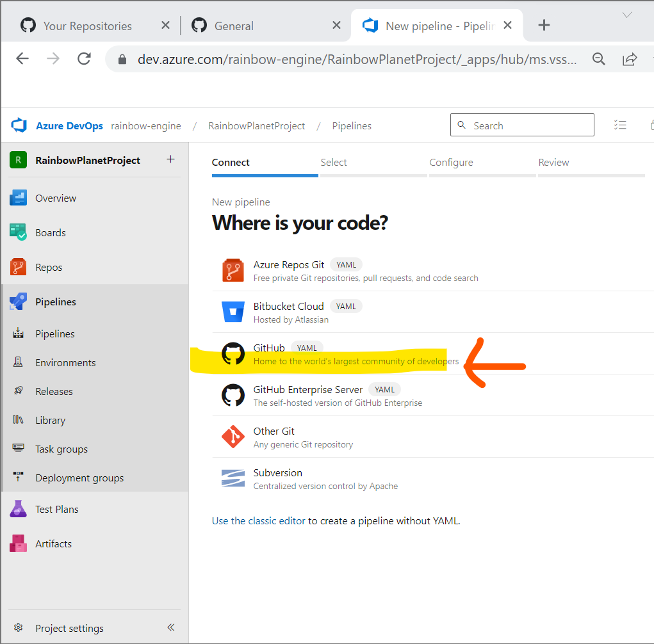Open a new browser tab
This screenshot has height=644, width=654.
point(544,25)
